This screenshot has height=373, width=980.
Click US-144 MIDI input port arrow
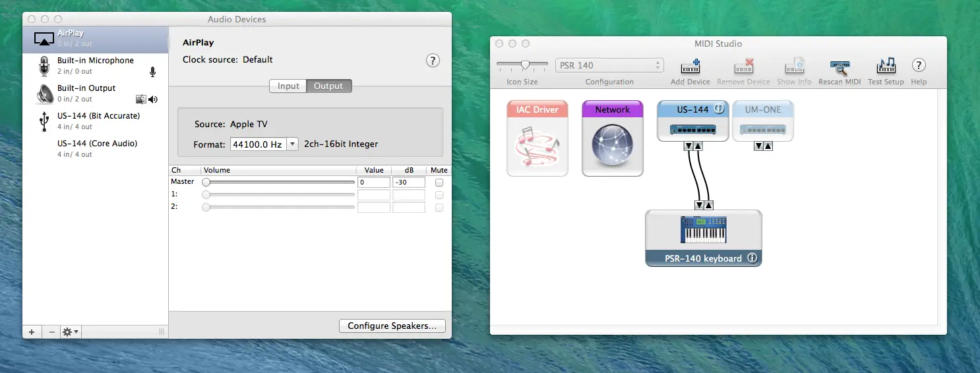coord(698,146)
